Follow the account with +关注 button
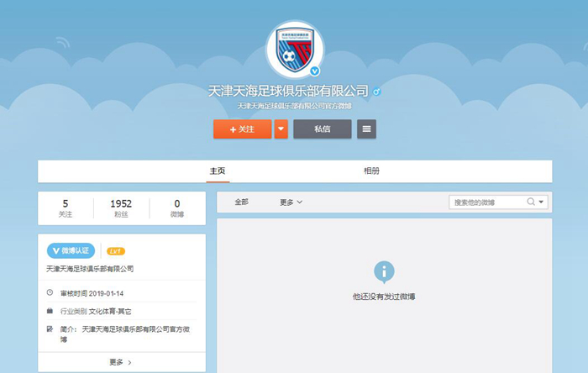This screenshot has height=373, width=588. (242, 129)
